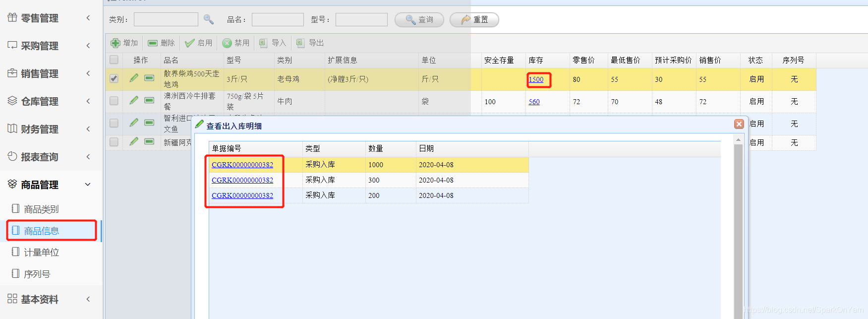Open the 商品类别 submenu item
Screen dimensions: 868x319
[42, 209]
